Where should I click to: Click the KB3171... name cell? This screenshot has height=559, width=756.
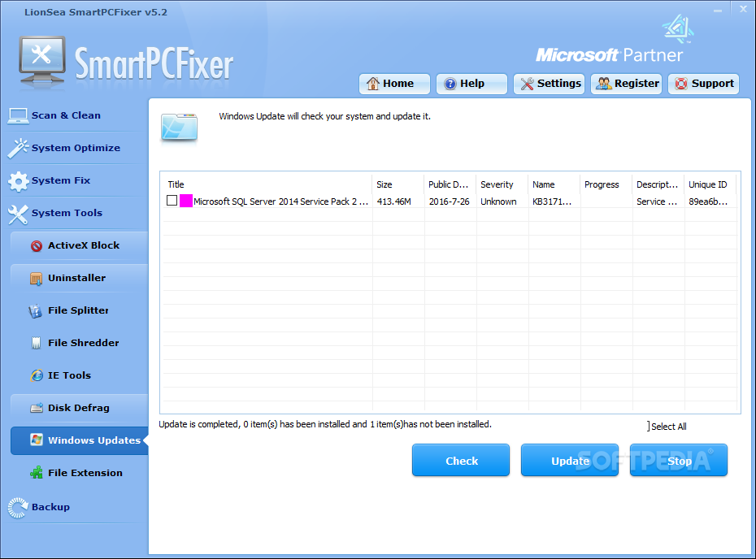click(x=552, y=201)
